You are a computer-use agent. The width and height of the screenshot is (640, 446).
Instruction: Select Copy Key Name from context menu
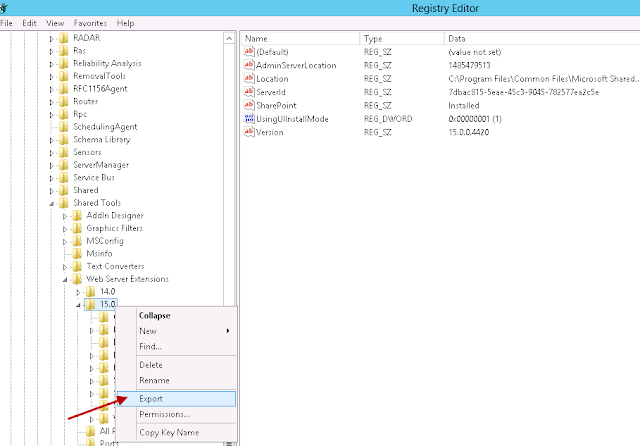[x=169, y=433]
